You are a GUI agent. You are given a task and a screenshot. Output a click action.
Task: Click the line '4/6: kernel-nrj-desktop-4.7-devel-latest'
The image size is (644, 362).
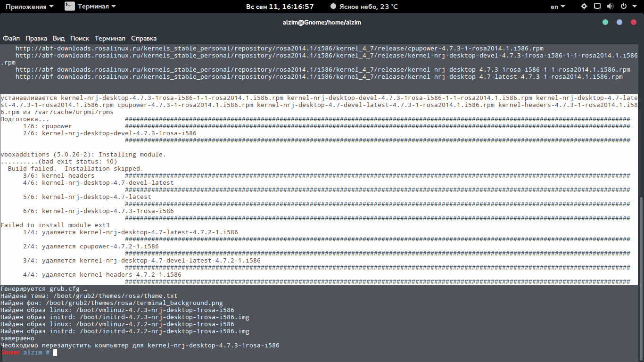(99, 183)
